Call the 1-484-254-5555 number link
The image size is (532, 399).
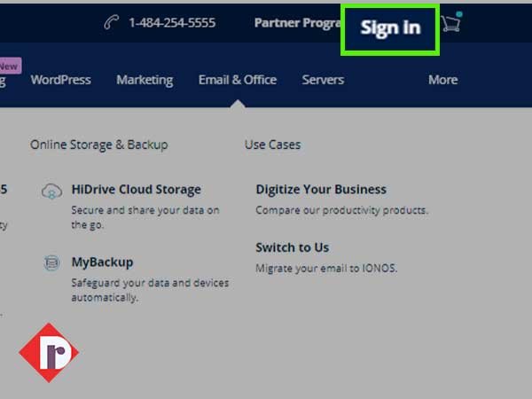click(x=172, y=23)
